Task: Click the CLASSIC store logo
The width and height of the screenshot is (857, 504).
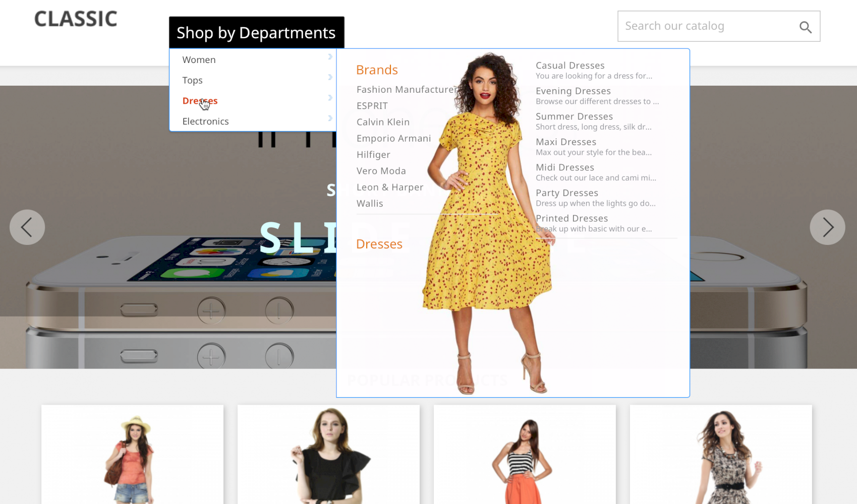Action: coord(75,19)
